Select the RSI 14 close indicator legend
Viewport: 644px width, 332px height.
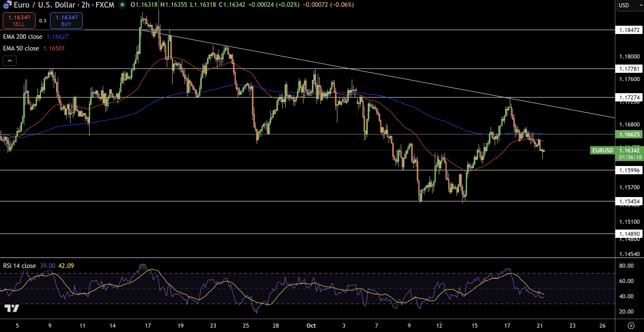[x=19, y=266]
